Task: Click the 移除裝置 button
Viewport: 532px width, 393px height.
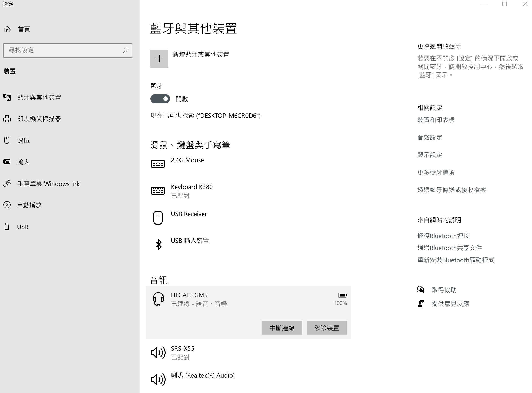Action: pos(327,328)
